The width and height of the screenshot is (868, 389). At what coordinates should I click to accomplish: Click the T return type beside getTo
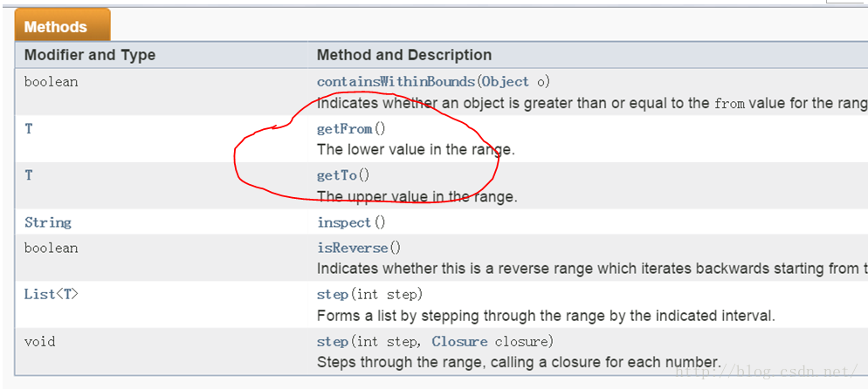(x=29, y=175)
